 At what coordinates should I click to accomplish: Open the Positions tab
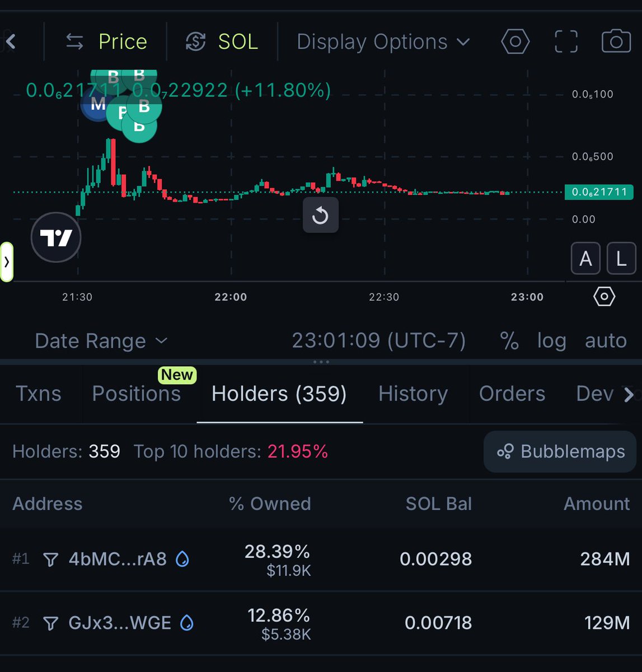(136, 394)
